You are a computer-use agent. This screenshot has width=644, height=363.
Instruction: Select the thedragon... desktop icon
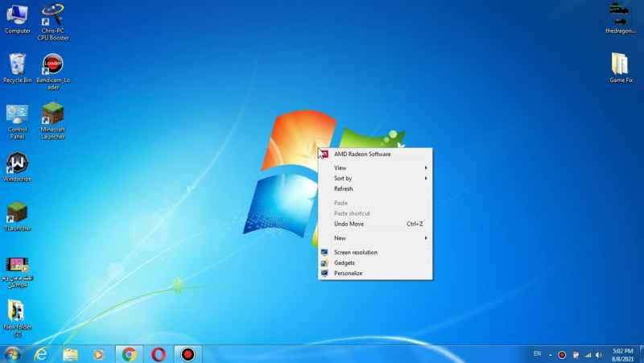(620, 19)
